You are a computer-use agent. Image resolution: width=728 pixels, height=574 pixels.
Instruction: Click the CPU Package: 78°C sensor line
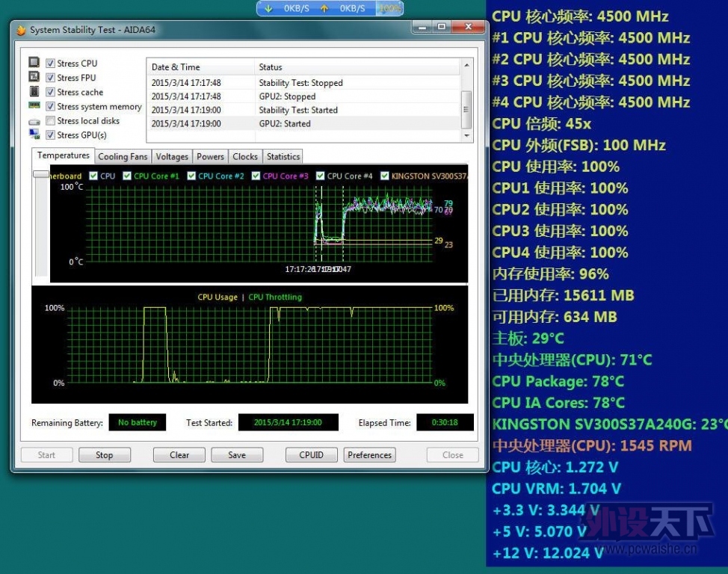[558, 381]
